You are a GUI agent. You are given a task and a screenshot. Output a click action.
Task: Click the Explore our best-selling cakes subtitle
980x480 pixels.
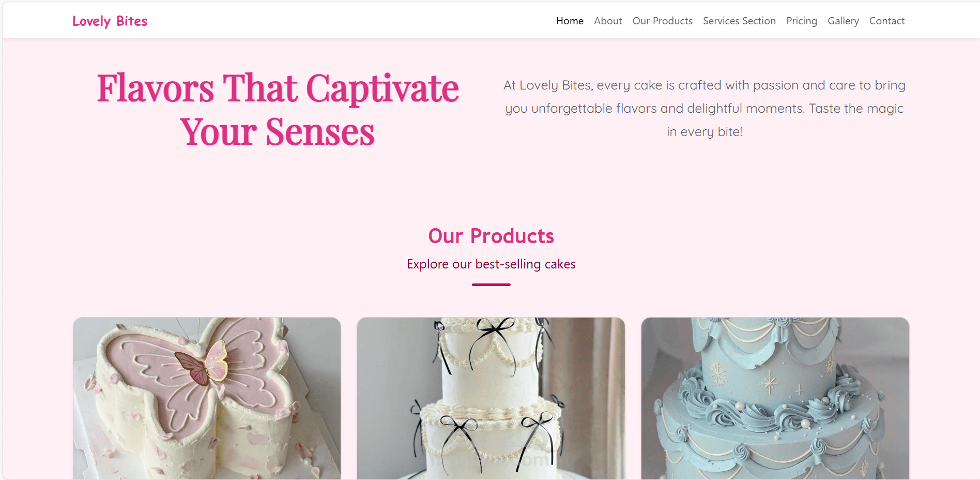[491, 264]
